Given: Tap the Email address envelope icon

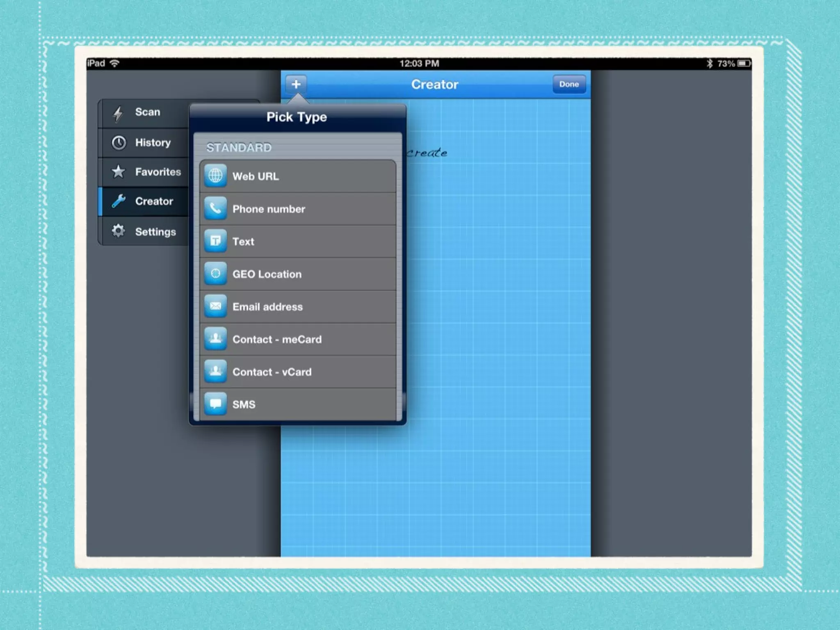Looking at the screenshot, I should [x=215, y=306].
